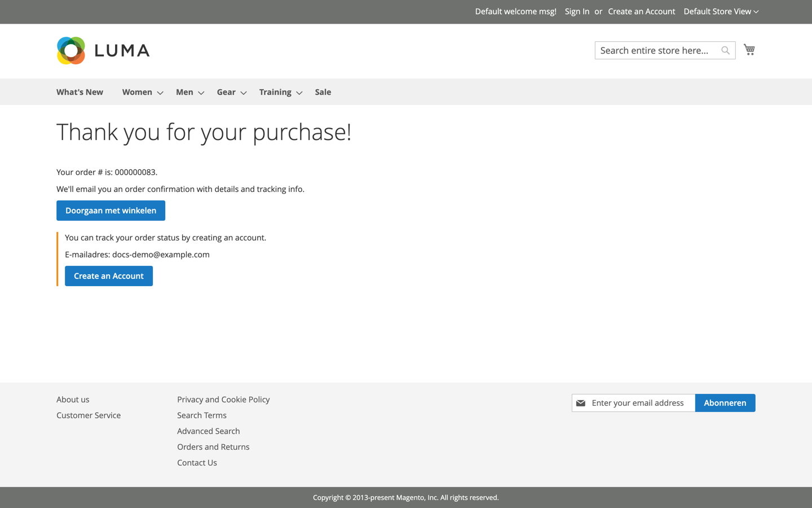This screenshot has width=812, height=508.
Task: Click the search magnifier icon
Action: pos(725,50)
